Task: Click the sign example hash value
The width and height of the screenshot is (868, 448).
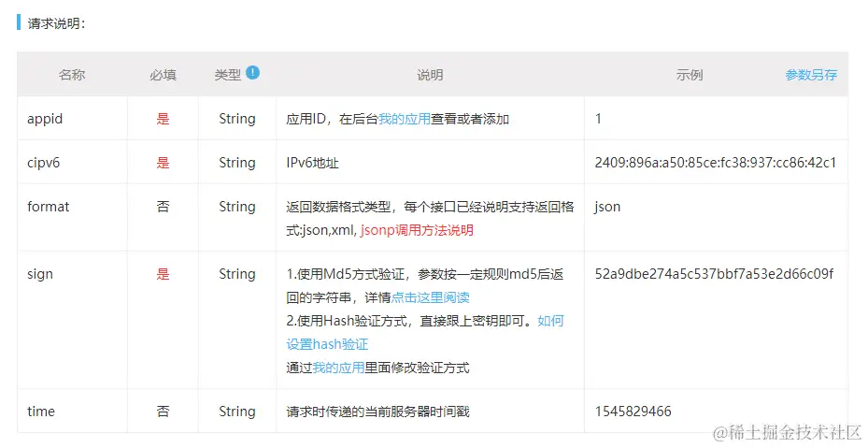Action: tap(714, 274)
